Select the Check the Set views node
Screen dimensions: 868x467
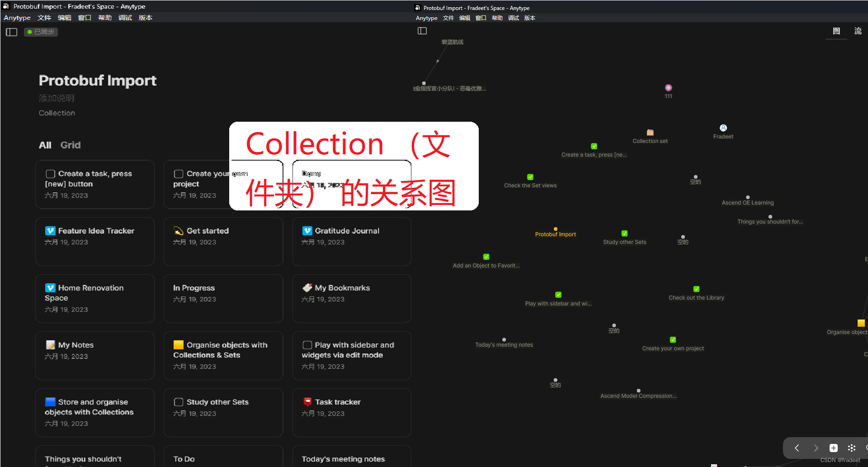(530, 177)
